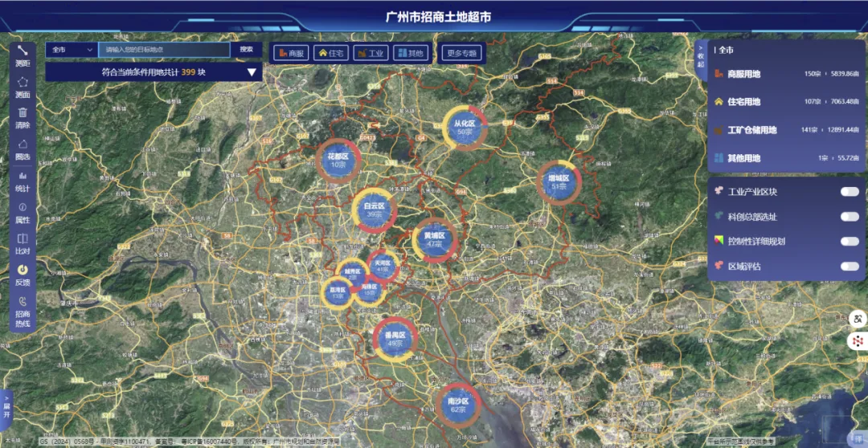Collapse the right panel with 收起
The image size is (868, 448).
[700, 58]
